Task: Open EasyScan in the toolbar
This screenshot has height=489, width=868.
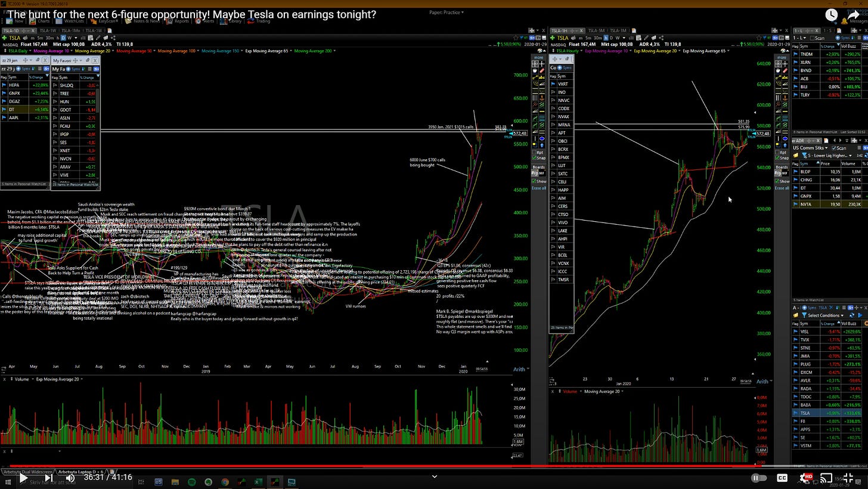Action: pos(104,21)
